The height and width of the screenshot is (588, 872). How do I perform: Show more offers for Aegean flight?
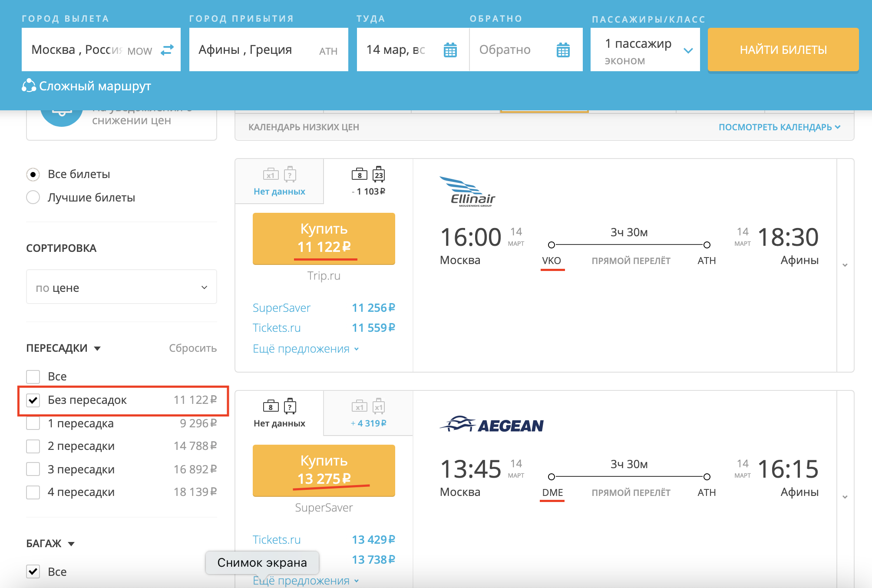(306, 581)
